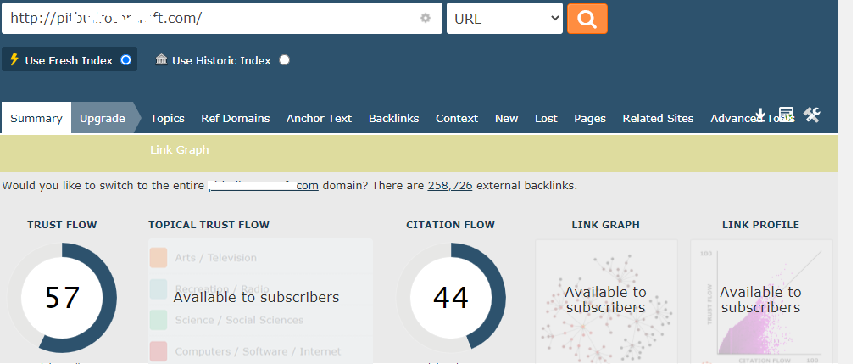This screenshot has height=364, width=868.
Task: Click the TRUST FLOW heading
Action: pos(62,225)
